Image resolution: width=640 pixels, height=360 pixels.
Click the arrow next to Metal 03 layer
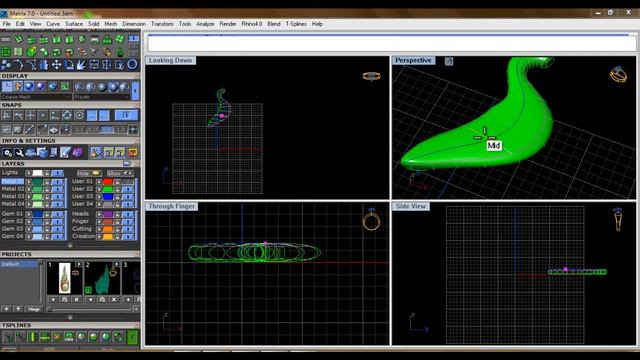[x=29, y=197]
